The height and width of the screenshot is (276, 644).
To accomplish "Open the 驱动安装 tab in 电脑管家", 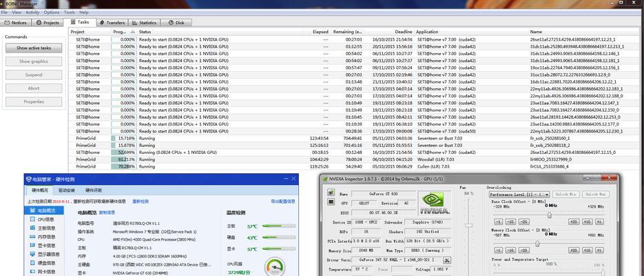I will pos(67,190).
